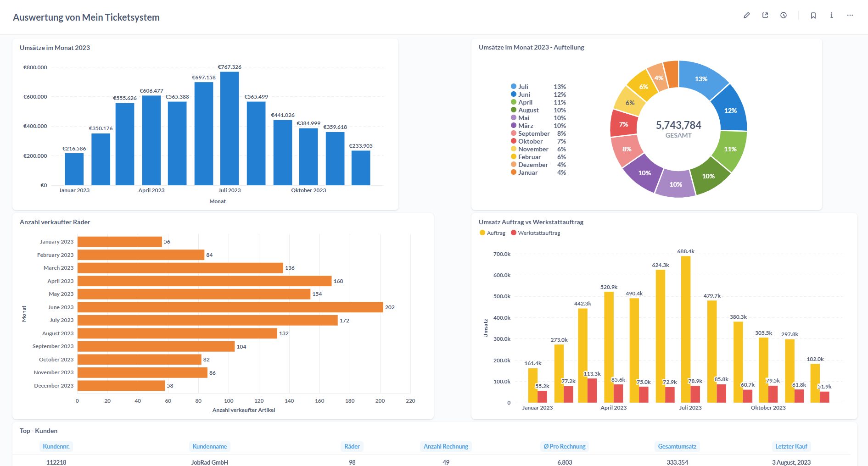
Task: Open the Umsätze im Monat 2023 card title
Action: click(x=55, y=48)
